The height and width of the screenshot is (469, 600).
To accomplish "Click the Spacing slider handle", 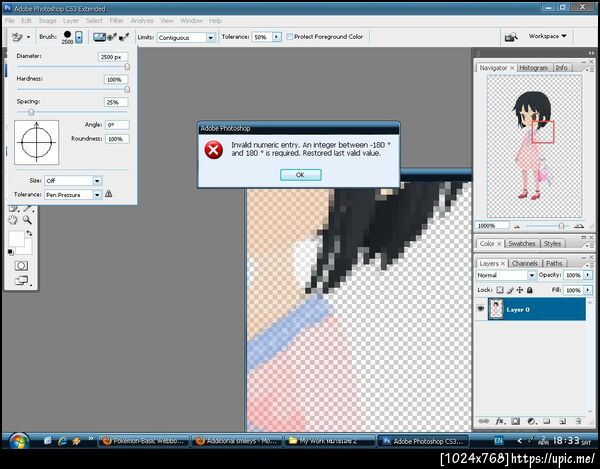I will pyautogui.click(x=31, y=112).
